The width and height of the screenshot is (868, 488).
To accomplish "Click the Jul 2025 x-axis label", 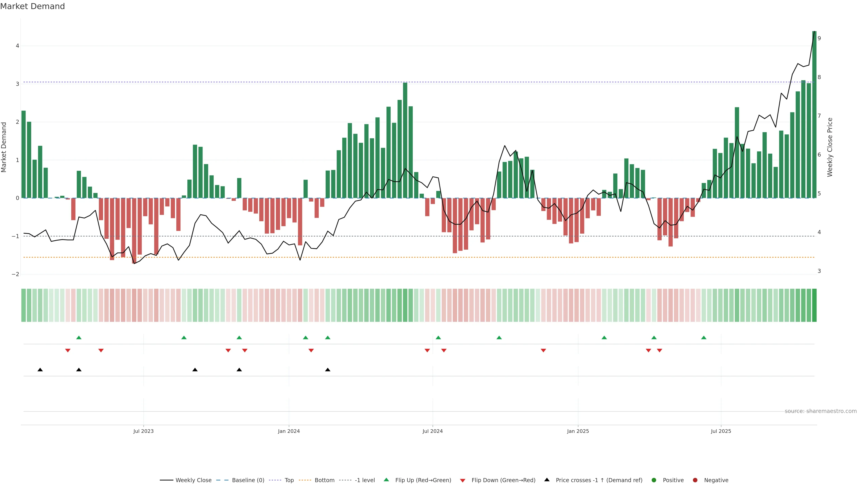I will coord(721,431).
